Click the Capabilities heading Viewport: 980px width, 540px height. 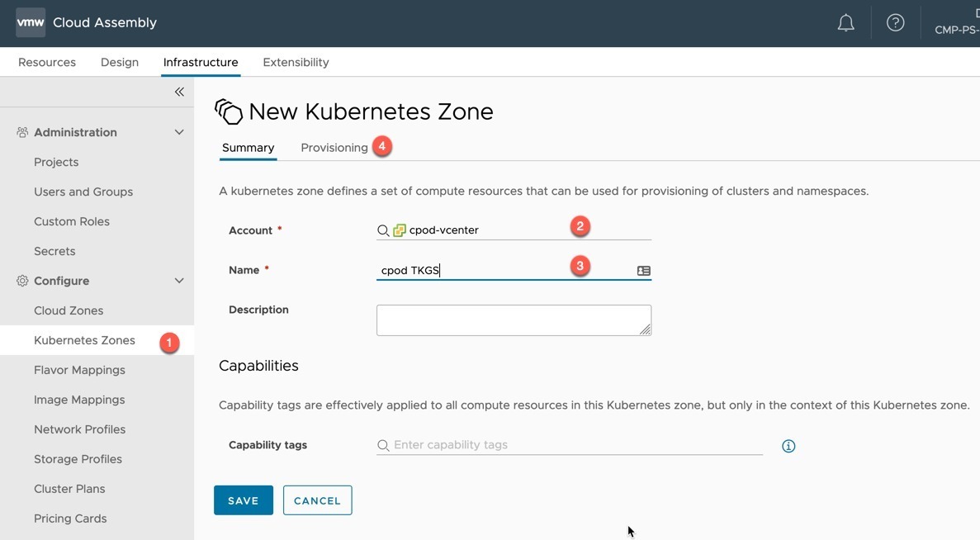[x=258, y=366]
